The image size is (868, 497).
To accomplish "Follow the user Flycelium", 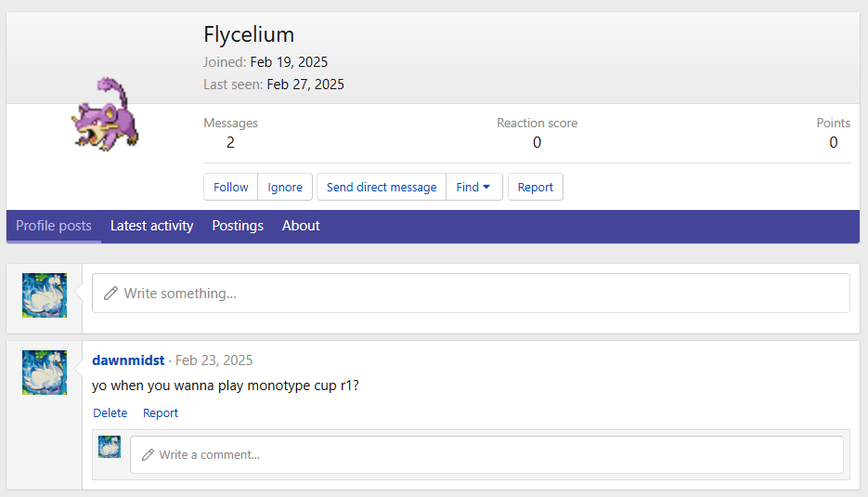I will coord(231,187).
